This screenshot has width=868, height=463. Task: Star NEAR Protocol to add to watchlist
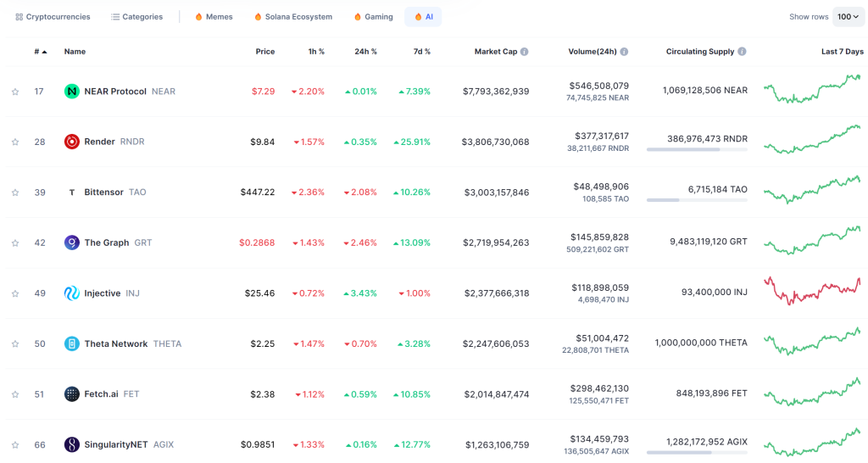(15, 92)
